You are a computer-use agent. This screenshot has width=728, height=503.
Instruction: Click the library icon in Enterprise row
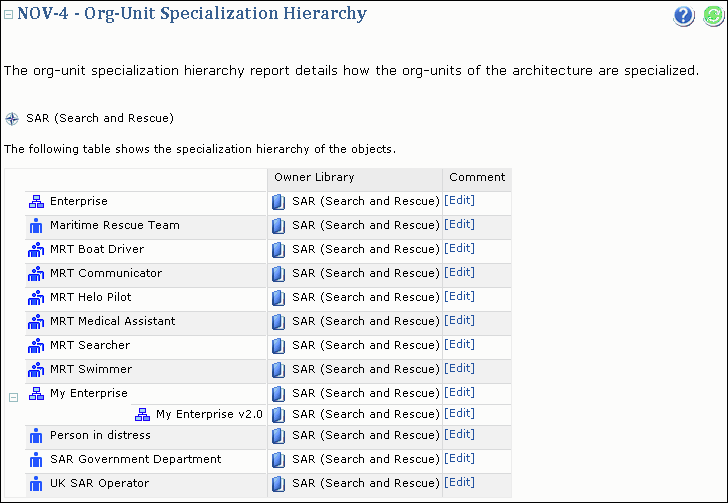click(279, 202)
